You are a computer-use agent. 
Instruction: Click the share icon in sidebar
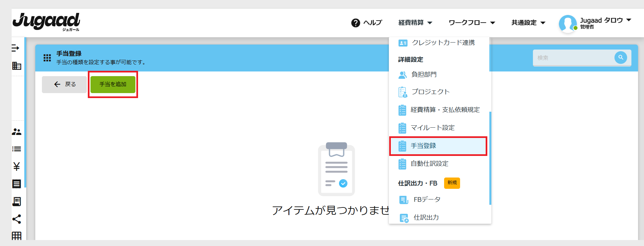coord(17,219)
